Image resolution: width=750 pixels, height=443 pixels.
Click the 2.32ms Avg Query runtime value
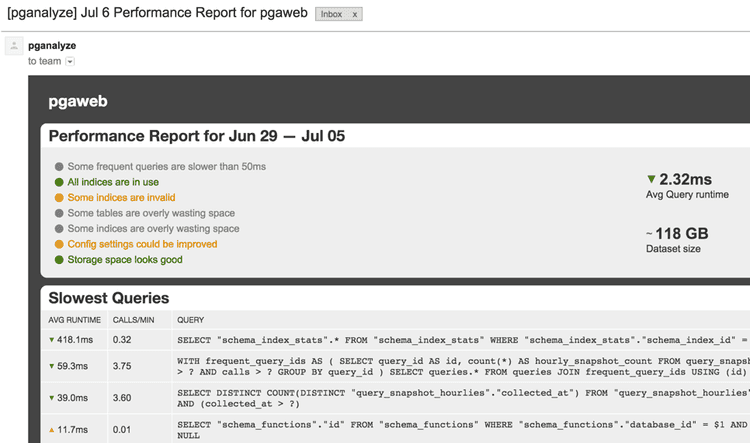[685, 179]
